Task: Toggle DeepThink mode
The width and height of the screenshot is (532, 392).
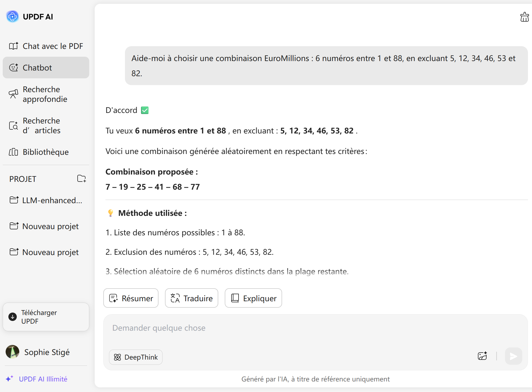Action: point(136,357)
